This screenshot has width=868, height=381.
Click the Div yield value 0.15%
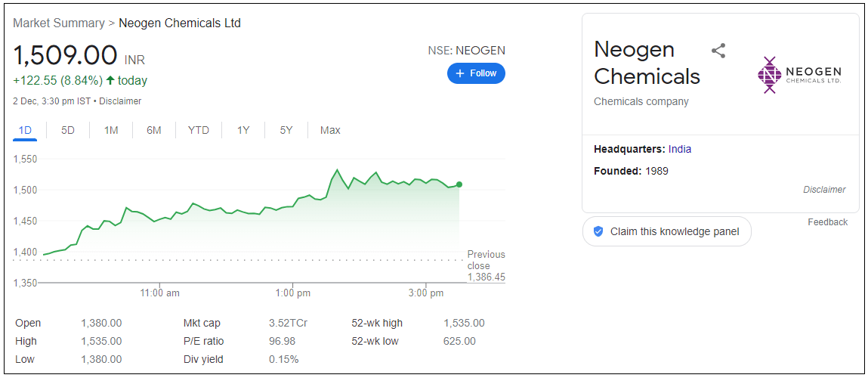(284, 359)
